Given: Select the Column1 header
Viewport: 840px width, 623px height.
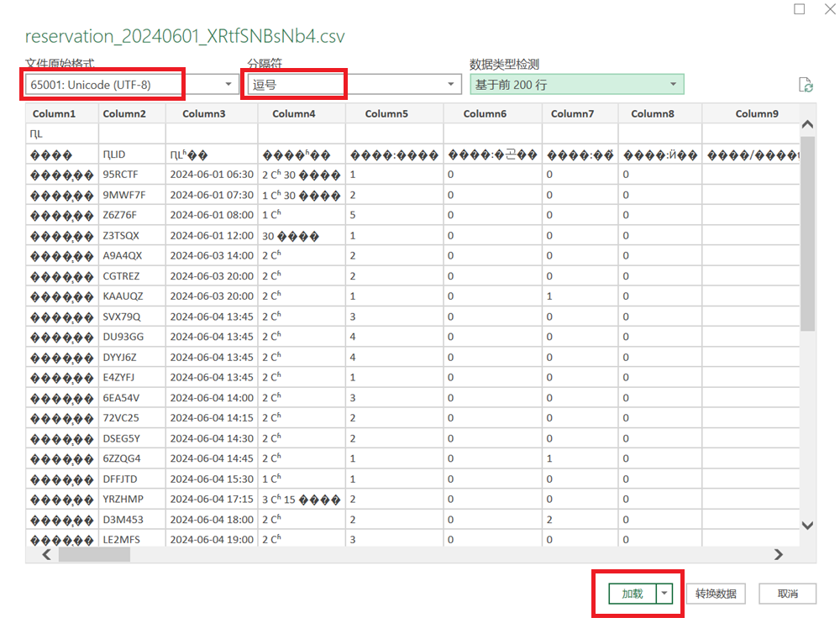Looking at the screenshot, I should point(61,113).
